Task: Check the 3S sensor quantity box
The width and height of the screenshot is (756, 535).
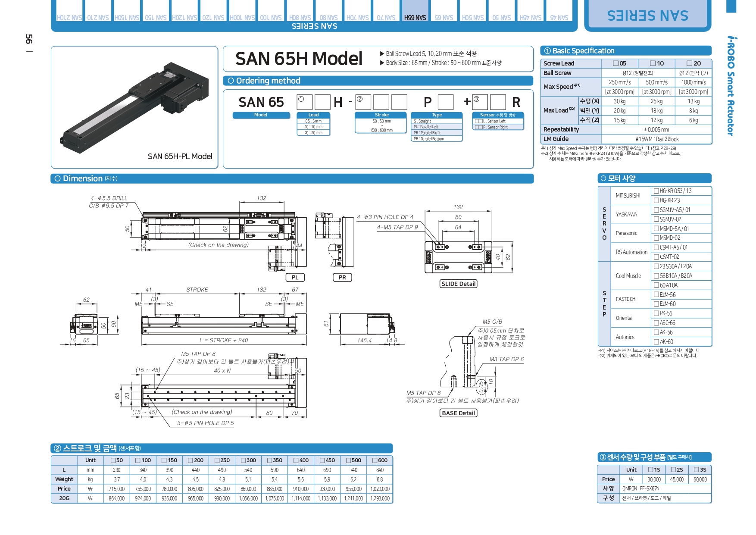Action: point(697,469)
